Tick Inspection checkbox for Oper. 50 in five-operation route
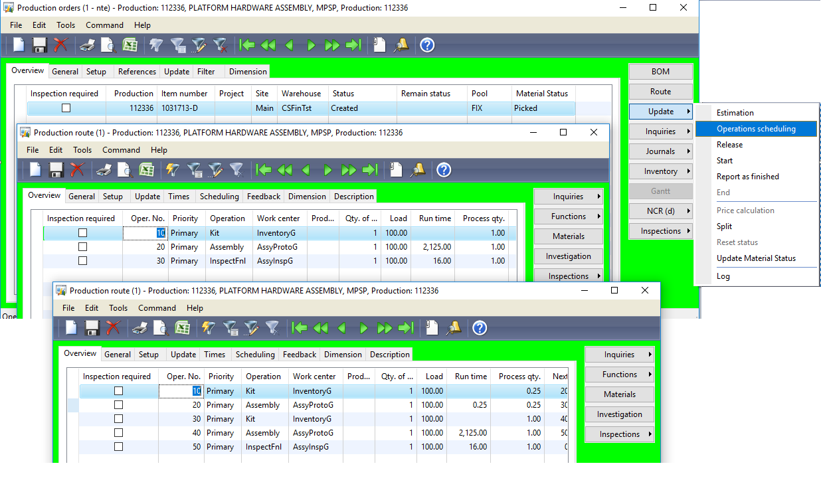This screenshot has width=821, height=504. coord(118,447)
